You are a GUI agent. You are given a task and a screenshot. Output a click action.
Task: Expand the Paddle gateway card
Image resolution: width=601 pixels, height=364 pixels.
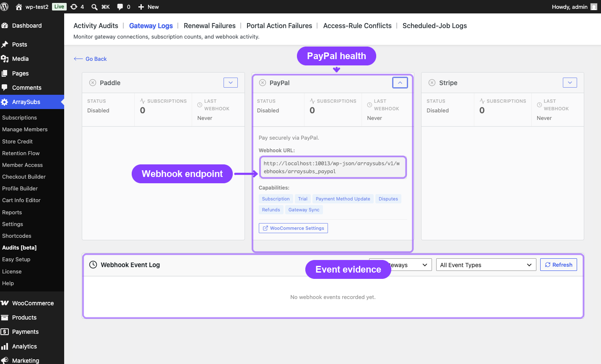(231, 83)
